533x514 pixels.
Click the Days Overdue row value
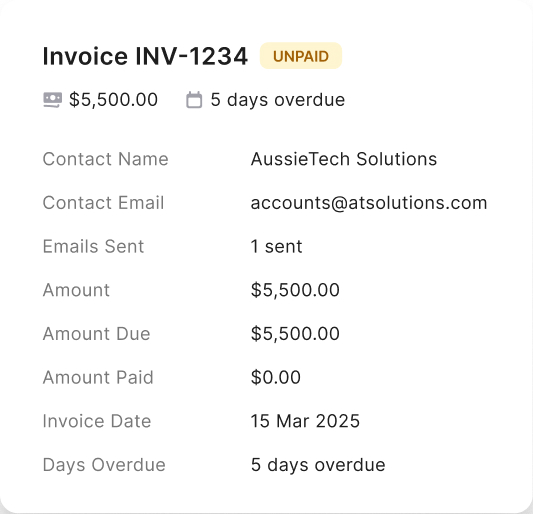318,465
